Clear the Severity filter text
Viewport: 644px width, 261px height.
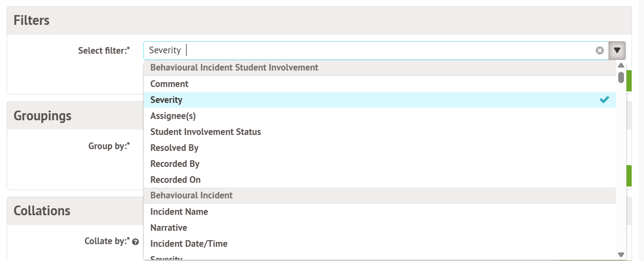point(600,51)
